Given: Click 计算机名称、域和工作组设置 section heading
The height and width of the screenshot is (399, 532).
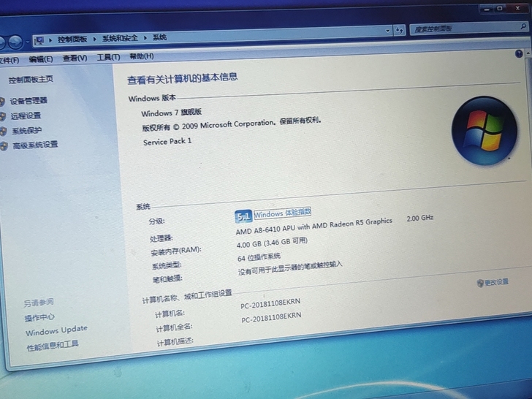Looking at the screenshot, I should pyautogui.click(x=187, y=297).
